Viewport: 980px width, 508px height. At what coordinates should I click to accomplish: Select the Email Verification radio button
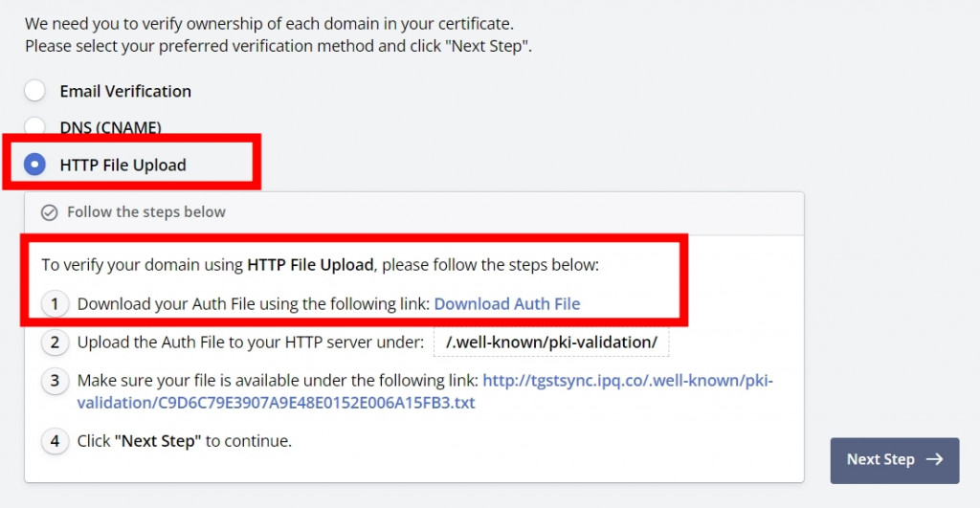click(35, 91)
